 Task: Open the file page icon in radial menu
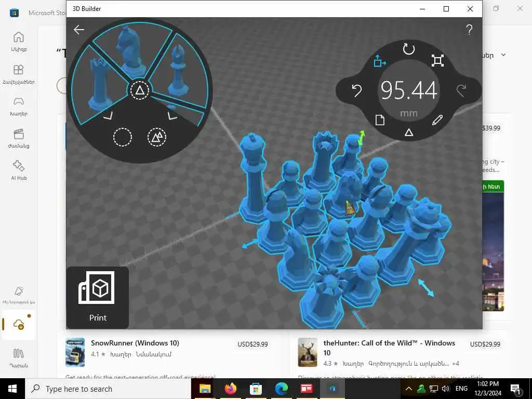[380, 120]
